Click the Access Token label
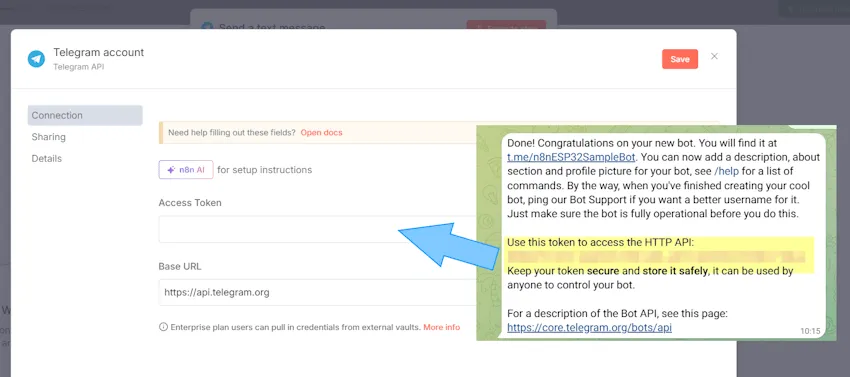 (x=190, y=203)
